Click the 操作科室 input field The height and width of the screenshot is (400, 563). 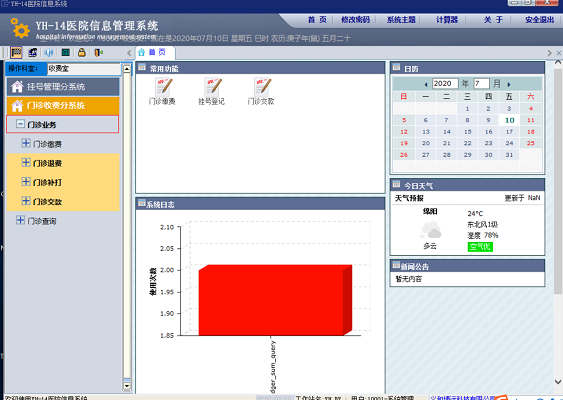click(84, 68)
